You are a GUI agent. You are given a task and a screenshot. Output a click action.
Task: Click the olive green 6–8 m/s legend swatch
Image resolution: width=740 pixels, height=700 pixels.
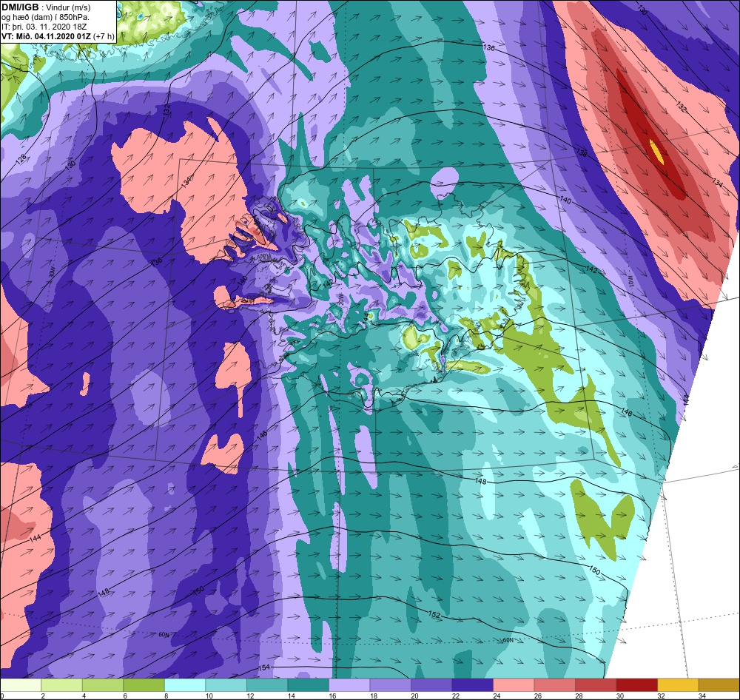point(144,685)
